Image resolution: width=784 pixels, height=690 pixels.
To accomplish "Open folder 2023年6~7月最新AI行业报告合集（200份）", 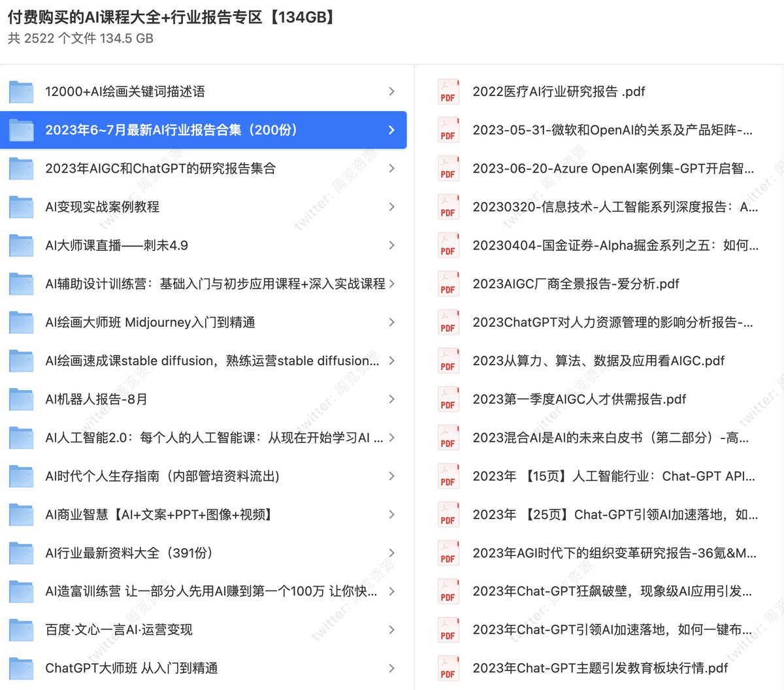I will pos(203,130).
